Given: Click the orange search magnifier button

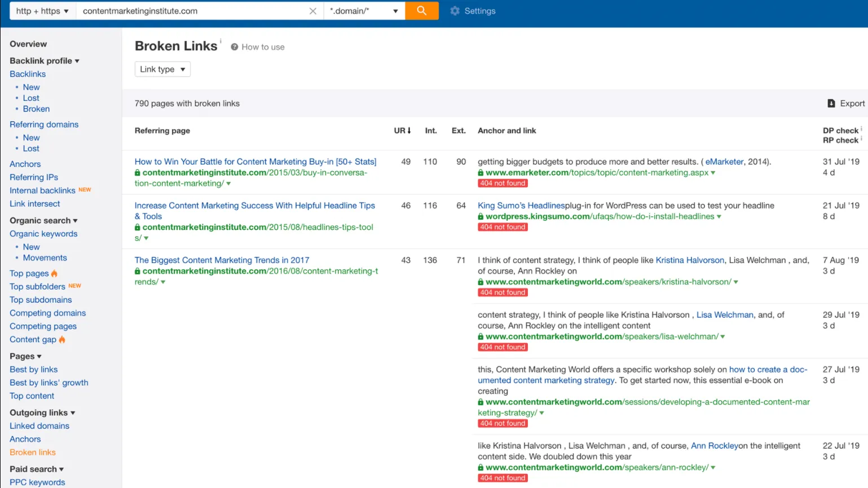Looking at the screenshot, I should pos(421,11).
